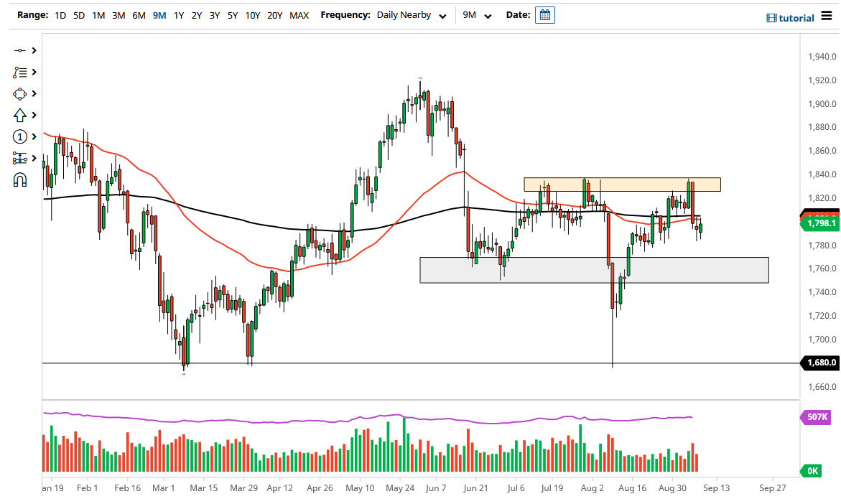Viewport: 841px width, 504px height.
Task: Click the 1,660.0 price axis label
Action: 822,386
